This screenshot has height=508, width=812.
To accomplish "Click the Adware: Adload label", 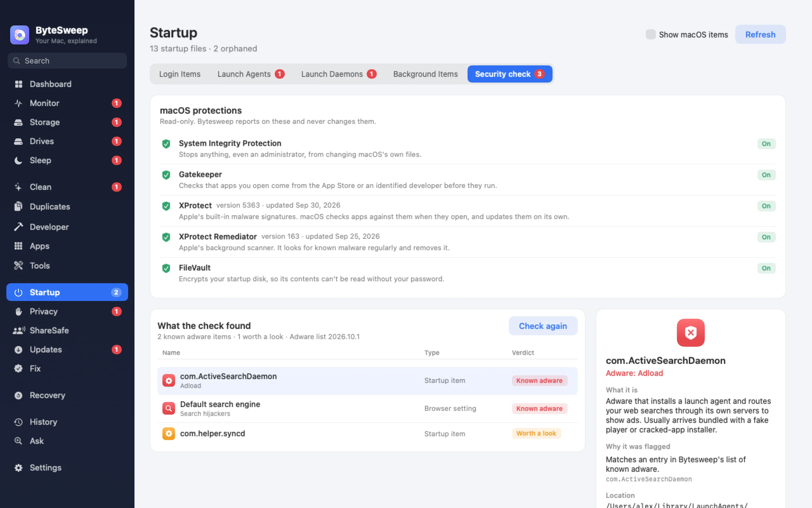I will [x=634, y=373].
